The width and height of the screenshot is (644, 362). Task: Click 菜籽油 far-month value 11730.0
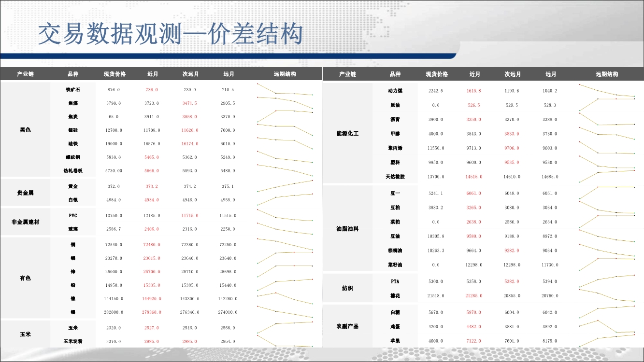[x=550, y=265]
